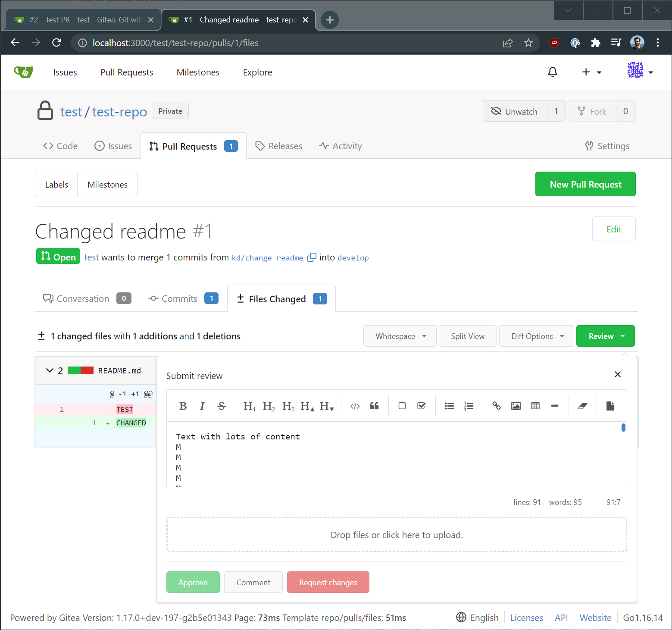
Task: Add checked task checkbox to review text
Action: click(422, 406)
